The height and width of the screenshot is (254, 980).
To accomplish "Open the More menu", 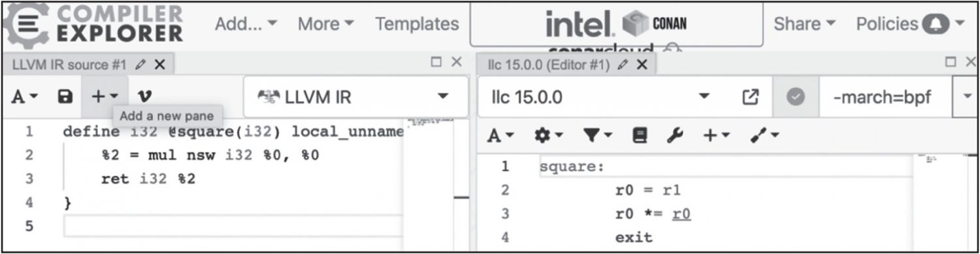I will [325, 25].
